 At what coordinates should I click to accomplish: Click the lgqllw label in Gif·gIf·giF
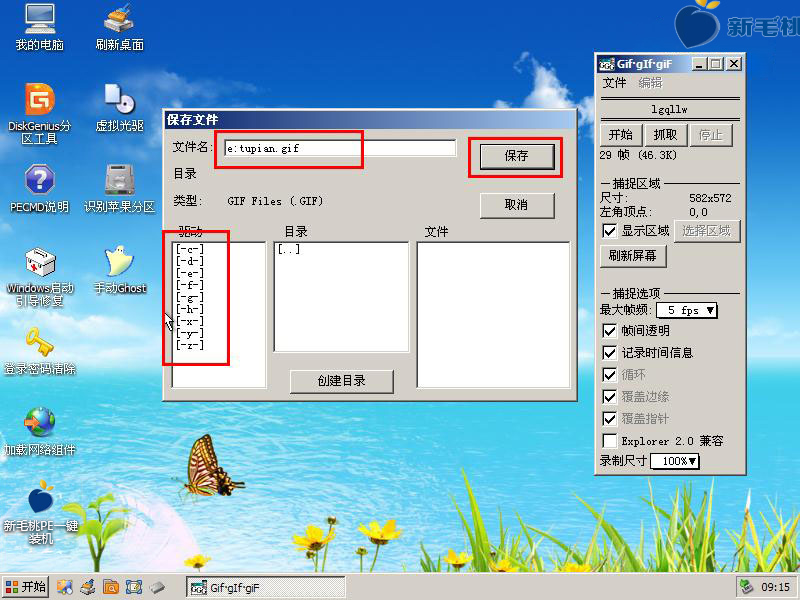[669, 109]
